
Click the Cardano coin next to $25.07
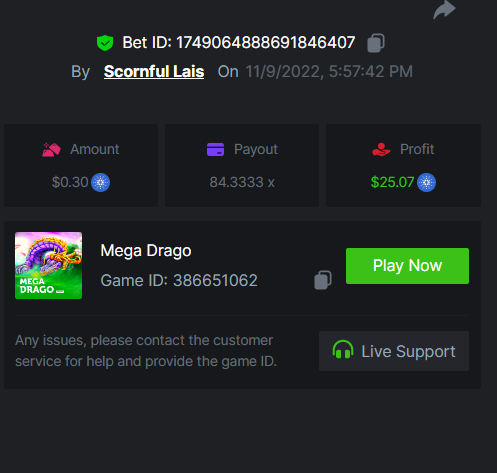426,182
